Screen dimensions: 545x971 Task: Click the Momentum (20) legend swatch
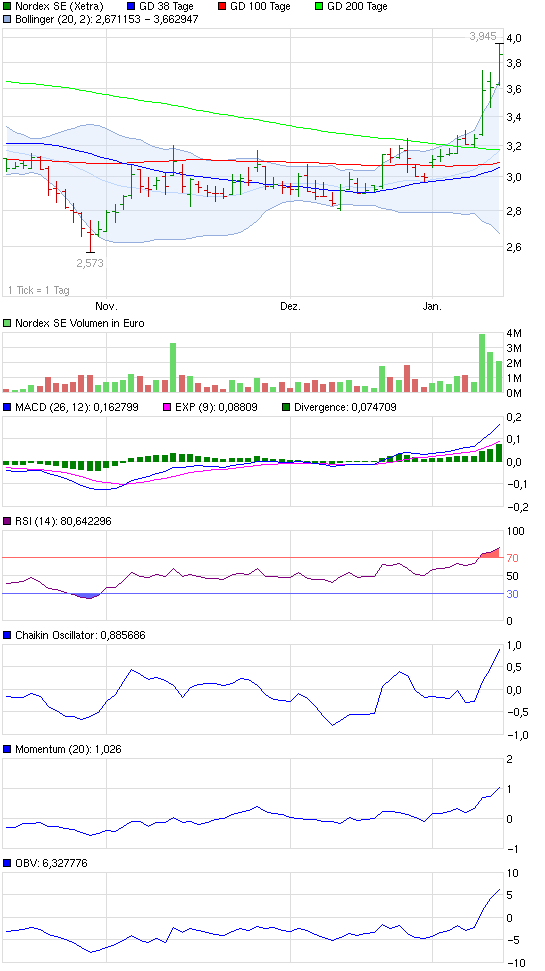pos(7,749)
